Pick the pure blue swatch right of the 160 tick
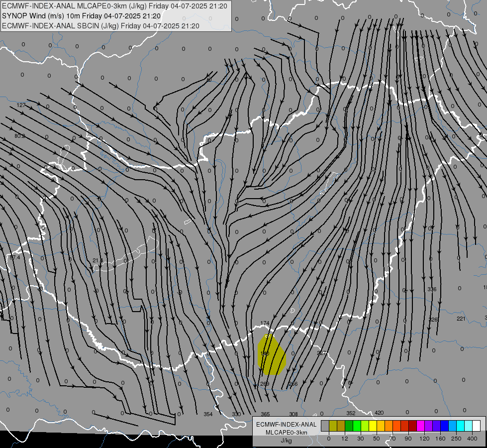Viewport: 487px width, 448px height. tap(444, 426)
